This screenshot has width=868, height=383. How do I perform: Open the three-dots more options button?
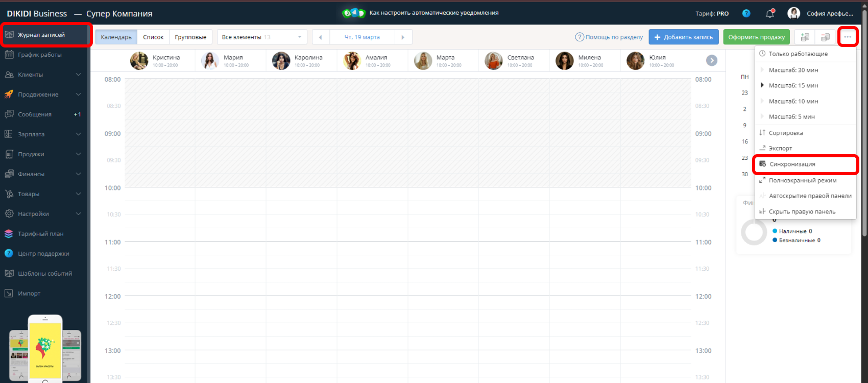click(848, 37)
